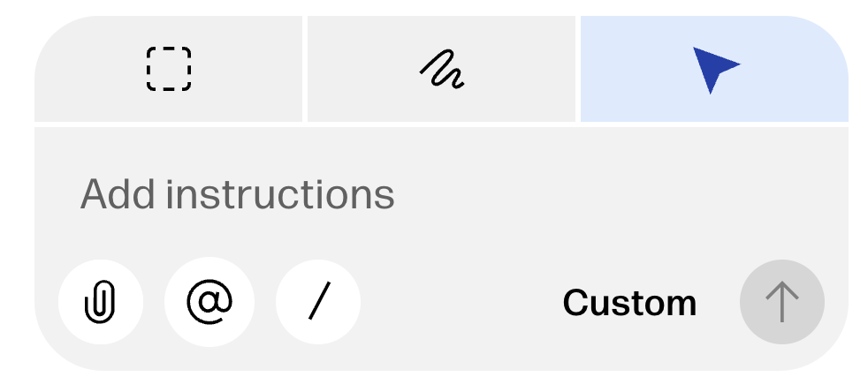Select the blue pointer arrow tool

coord(714,69)
